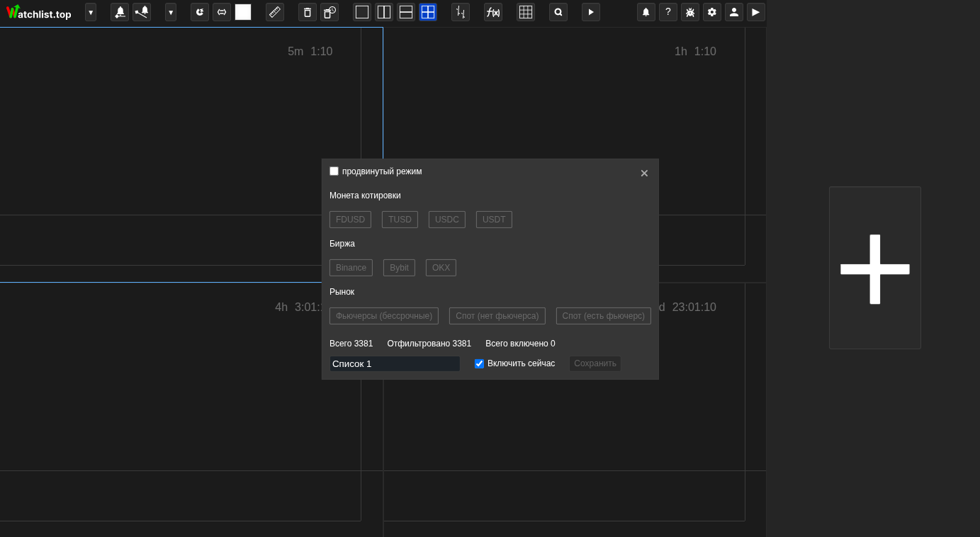The image size is (980, 537).
Task: Toggle the USDT quote coin filter
Action: [x=494, y=220]
